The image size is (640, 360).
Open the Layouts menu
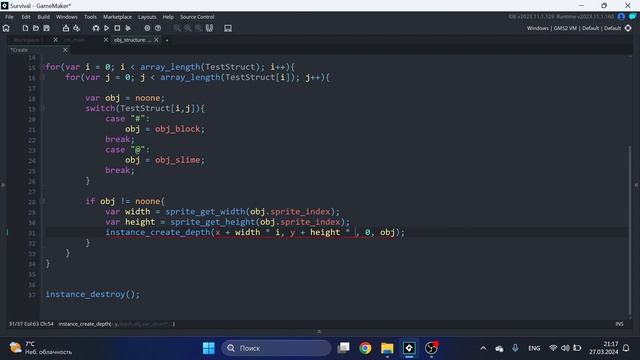tap(147, 17)
